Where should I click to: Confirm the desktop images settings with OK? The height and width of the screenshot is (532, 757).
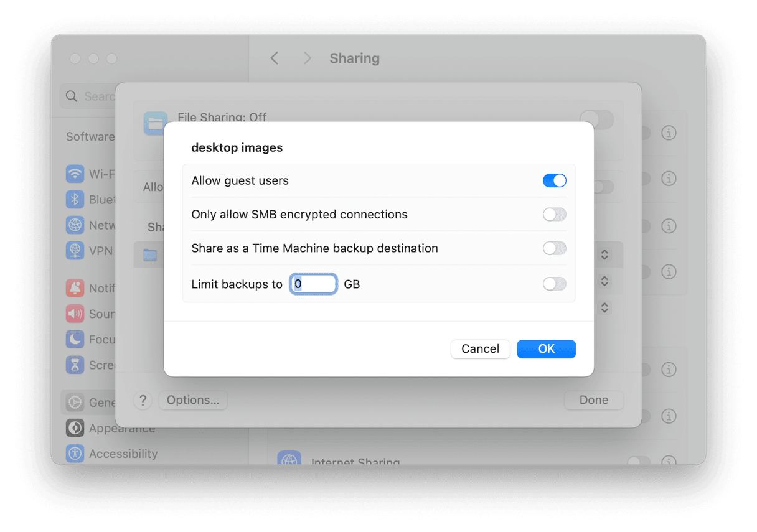(546, 349)
